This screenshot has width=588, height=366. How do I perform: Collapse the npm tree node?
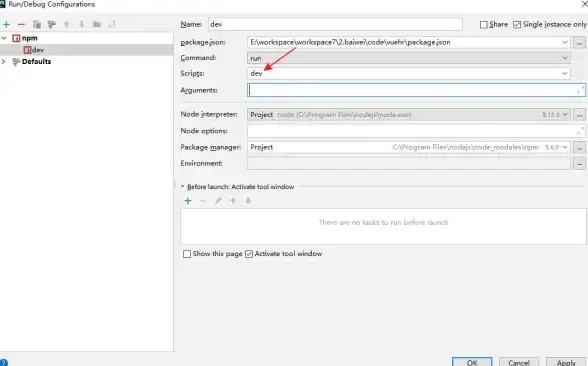point(4,38)
